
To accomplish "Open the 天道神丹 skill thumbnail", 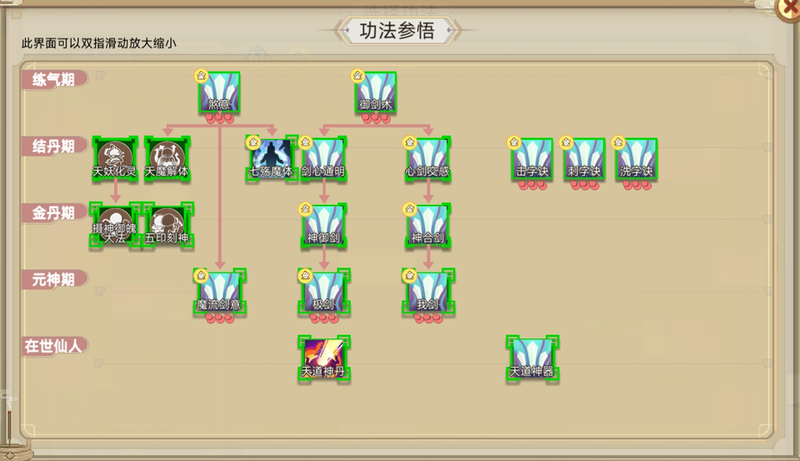I will 324,359.
